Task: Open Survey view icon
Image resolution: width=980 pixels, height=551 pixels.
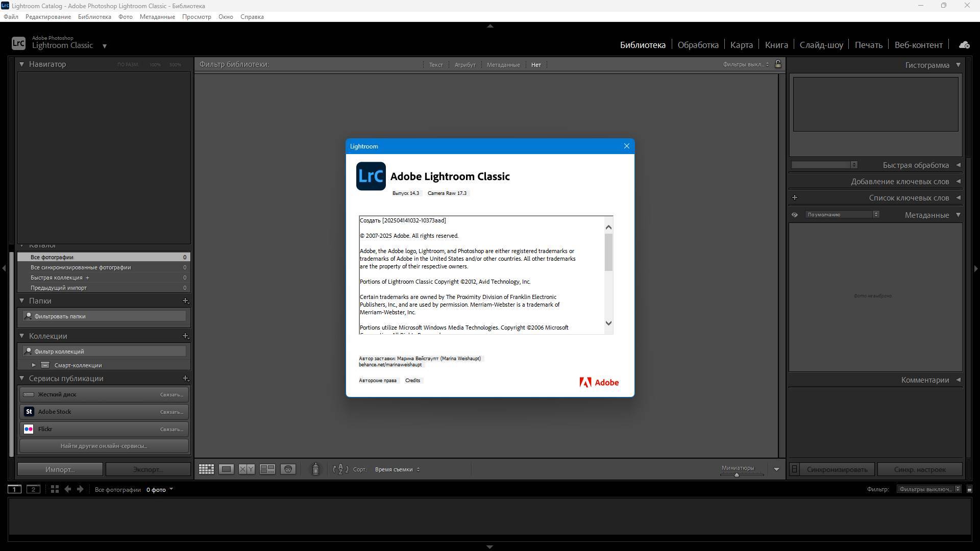Action: [267, 469]
